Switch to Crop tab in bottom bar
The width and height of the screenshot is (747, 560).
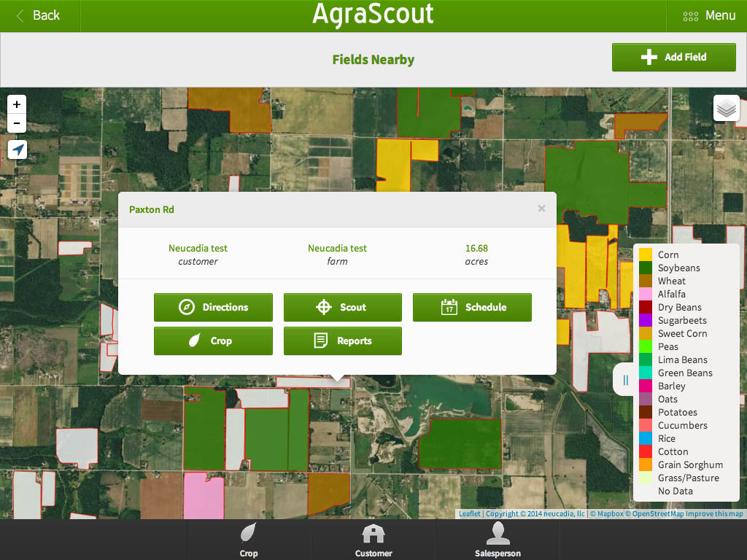click(249, 540)
